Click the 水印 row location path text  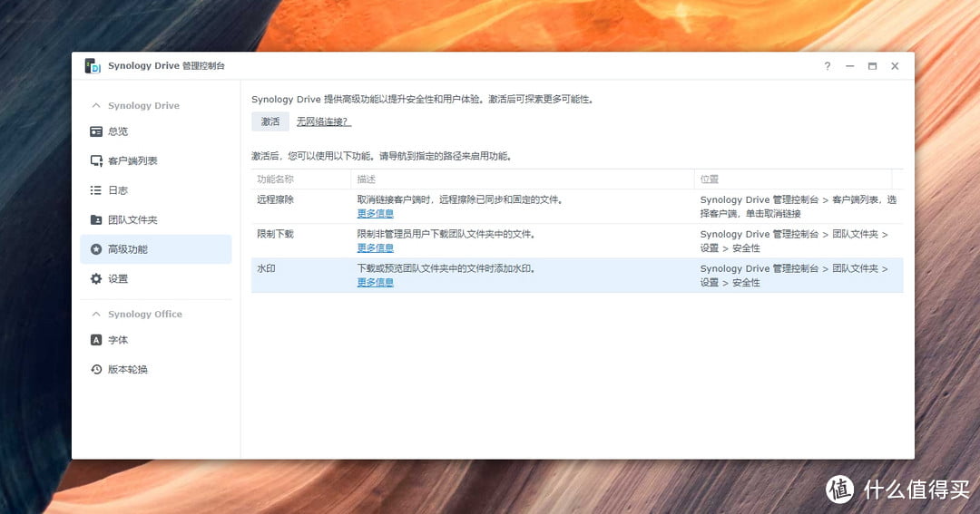tap(794, 276)
